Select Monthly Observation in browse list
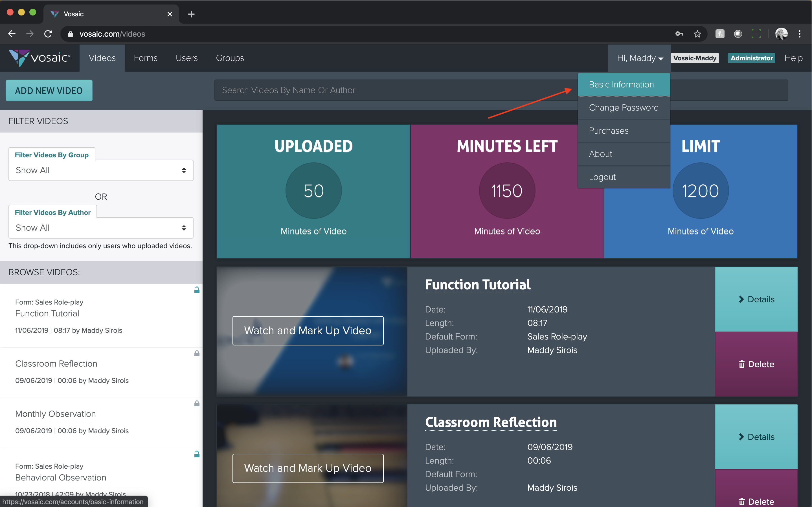 pos(101,423)
